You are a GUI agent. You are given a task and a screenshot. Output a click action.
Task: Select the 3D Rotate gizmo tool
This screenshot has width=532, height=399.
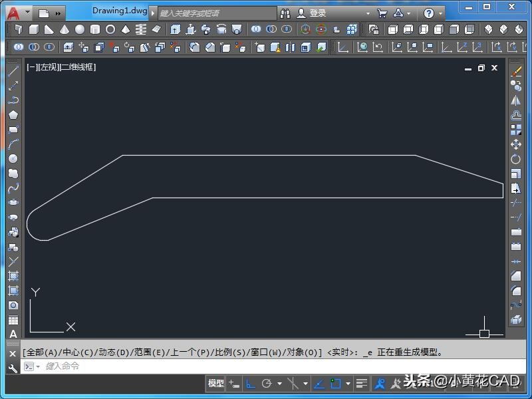coord(321,29)
